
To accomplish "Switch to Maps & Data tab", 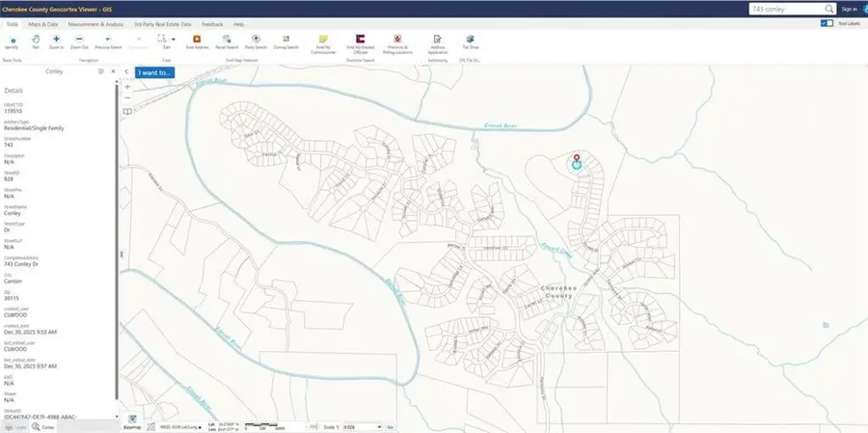I will pyautogui.click(x=43, y=24).
